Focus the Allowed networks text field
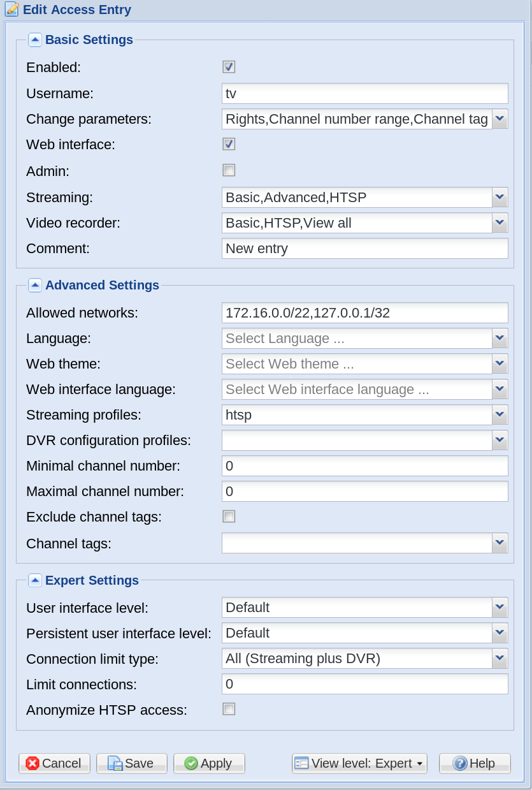The width and height of the screenshot is (532, 790). (x=365, y=312)
